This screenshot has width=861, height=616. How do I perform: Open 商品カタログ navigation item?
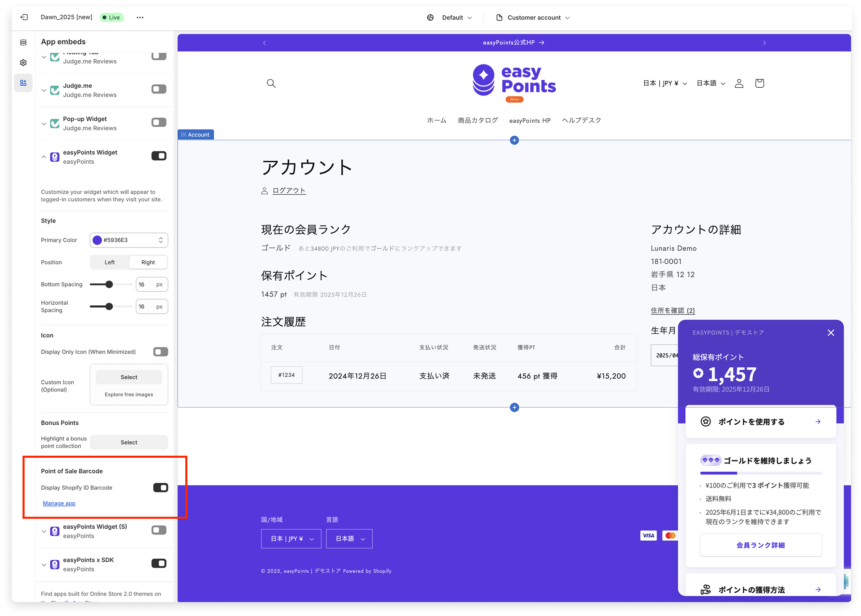(478, 120)
